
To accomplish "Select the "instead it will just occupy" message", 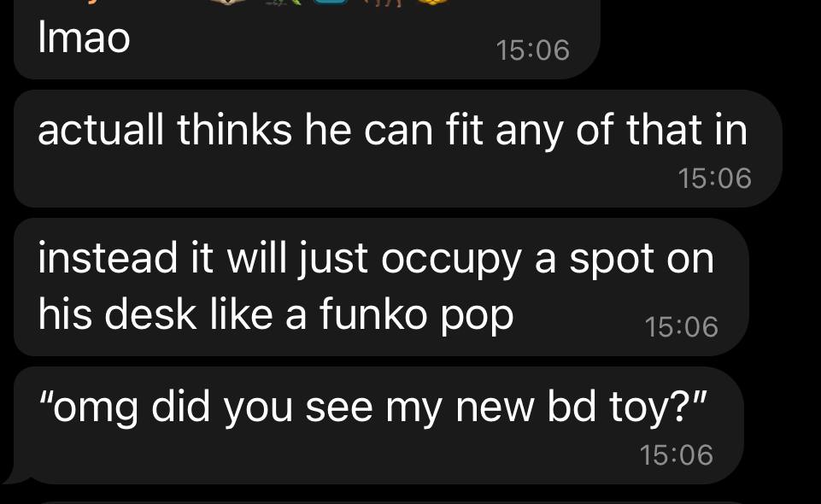I will (x=381, y=287).
